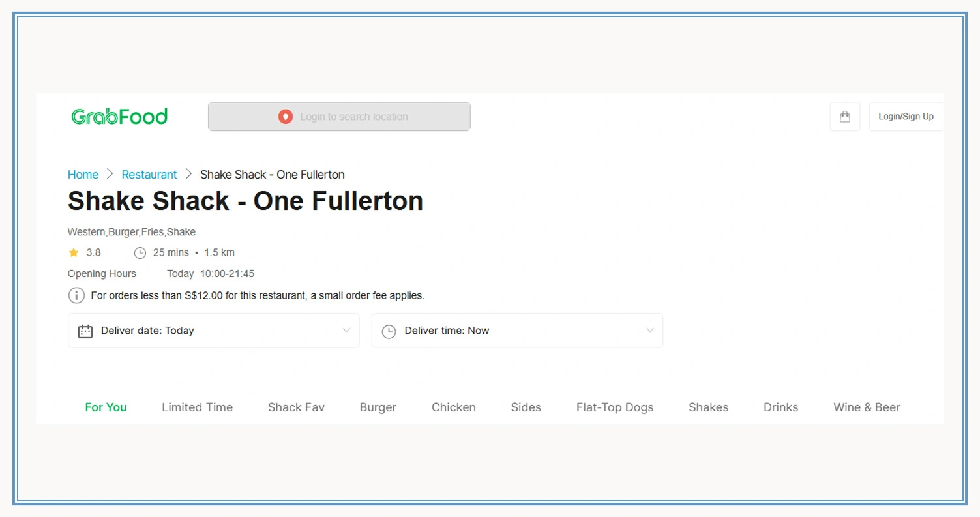
Task: Expand the Deliver date: Today dropdown
Action: pyautogui.click(x=213, y=331)
